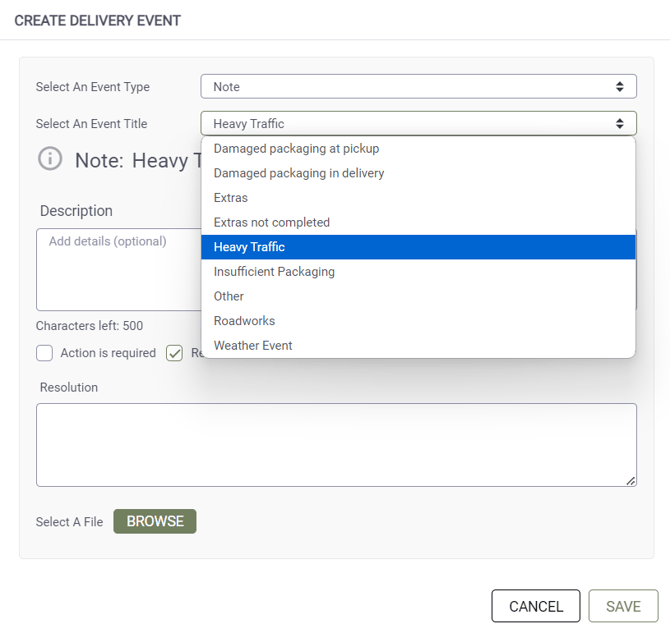The height and width of the screenshot is (633, 670).
Task: Click the info icon beside Note heading
Action: pyautogui.click(x=50, y=159)
